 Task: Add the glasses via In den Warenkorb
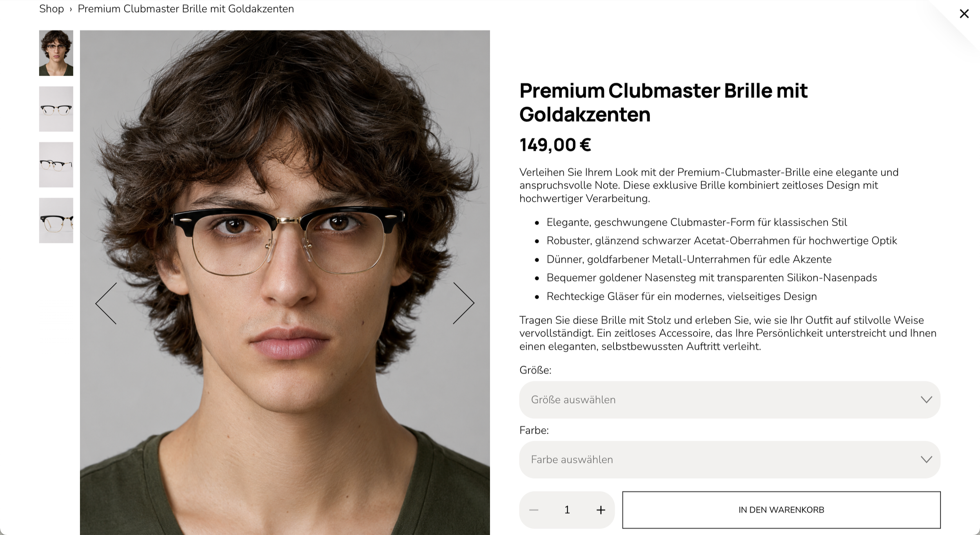pyautogui.click(x=781, y=510)
